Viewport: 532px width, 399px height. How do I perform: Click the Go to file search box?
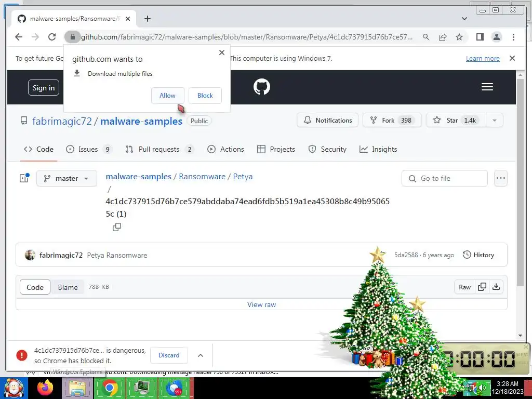[x=445, y=178]
